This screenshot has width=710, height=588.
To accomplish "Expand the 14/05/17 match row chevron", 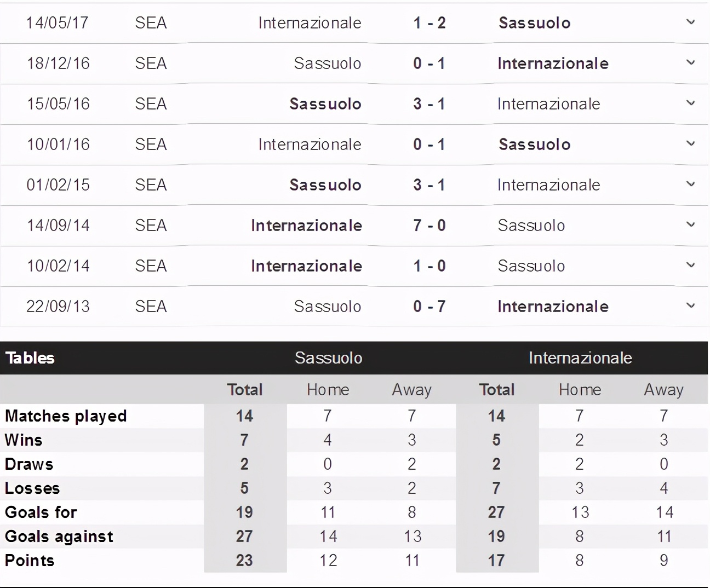I will [x=690, y=22].
